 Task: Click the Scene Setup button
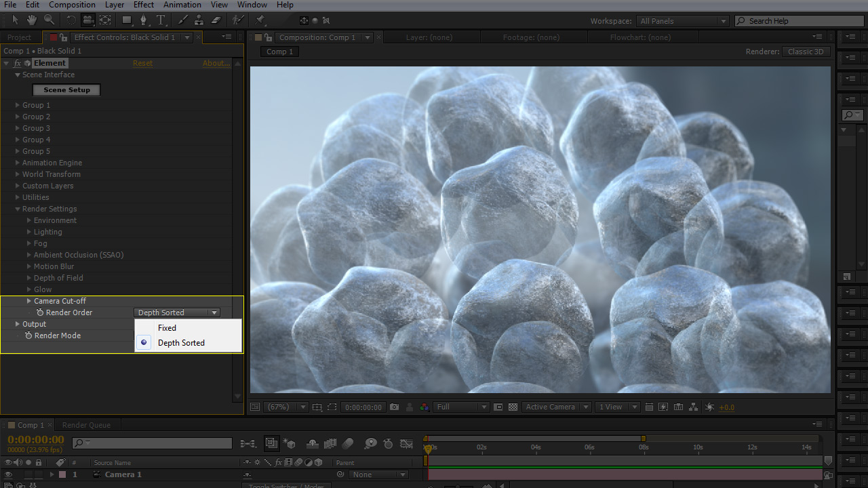(66, 89)
